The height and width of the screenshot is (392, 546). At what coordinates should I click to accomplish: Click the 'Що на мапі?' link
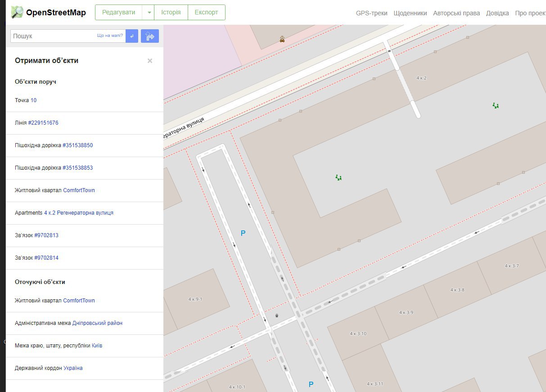110,36
